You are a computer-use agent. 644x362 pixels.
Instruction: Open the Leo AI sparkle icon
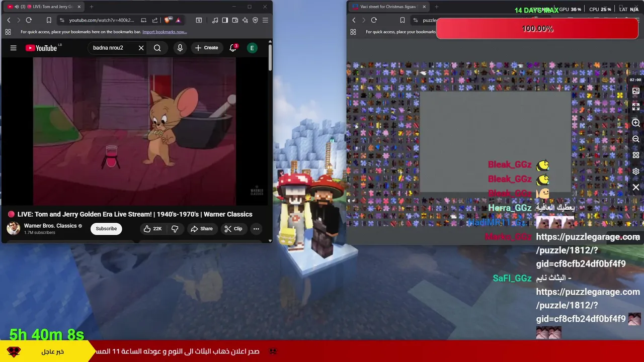click(245, 20)
